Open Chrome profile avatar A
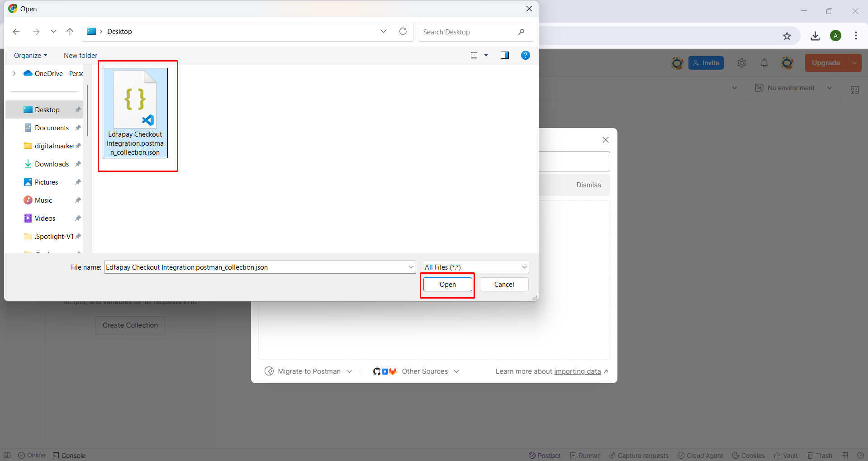The width and height of the screenshot is (868, 461). pos(835,36)
